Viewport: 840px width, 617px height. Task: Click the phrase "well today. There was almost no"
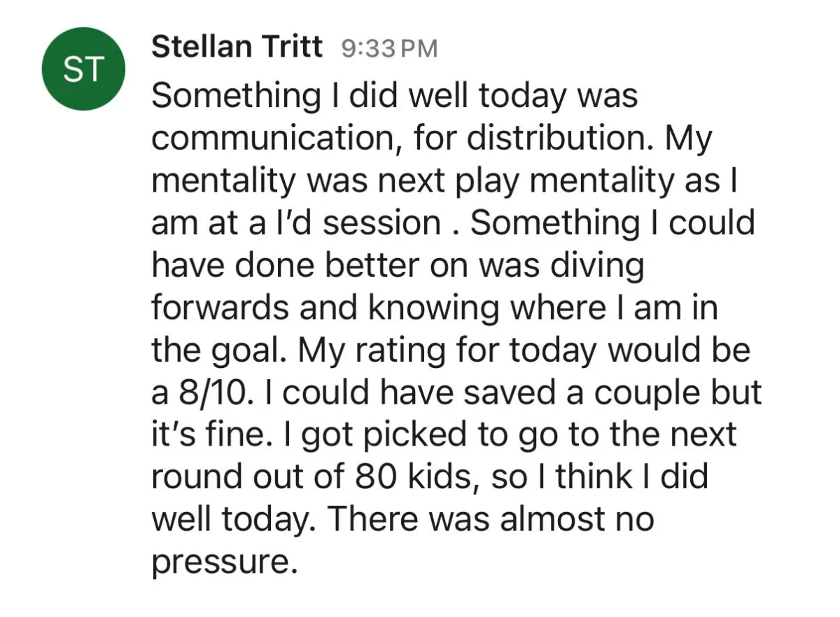[x=402, y=519]
